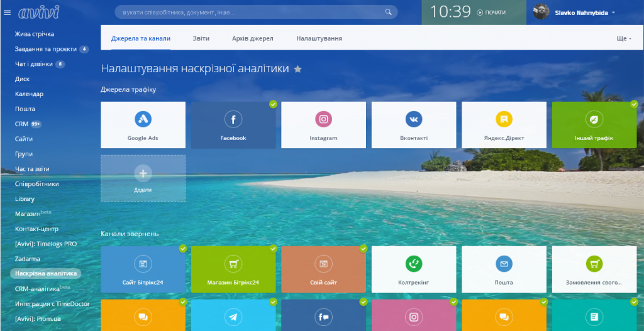Click the search magnifier icon
The image size is (644, 331).
(388, 13)
